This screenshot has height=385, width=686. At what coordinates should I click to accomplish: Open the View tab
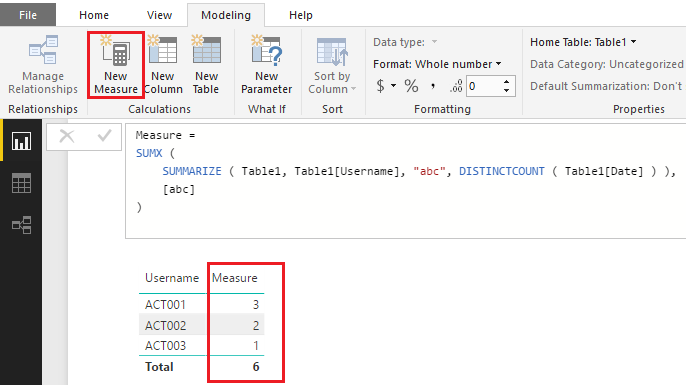coord(159,15)
